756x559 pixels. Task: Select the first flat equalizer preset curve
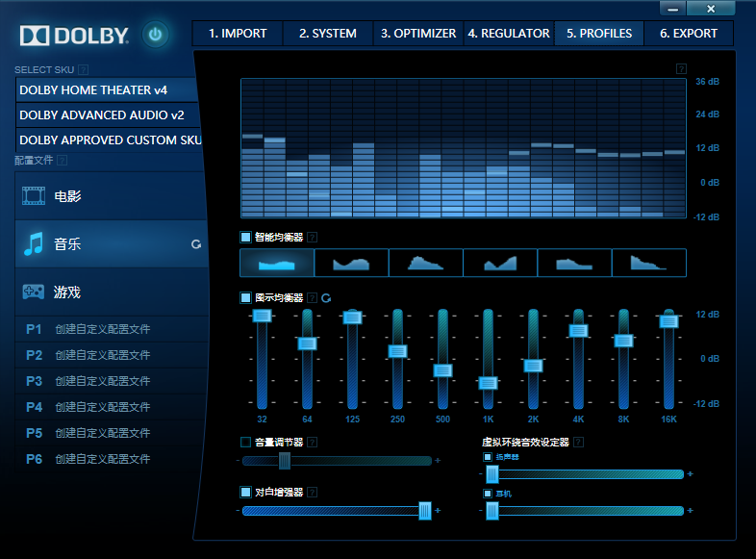pos(277,263)
